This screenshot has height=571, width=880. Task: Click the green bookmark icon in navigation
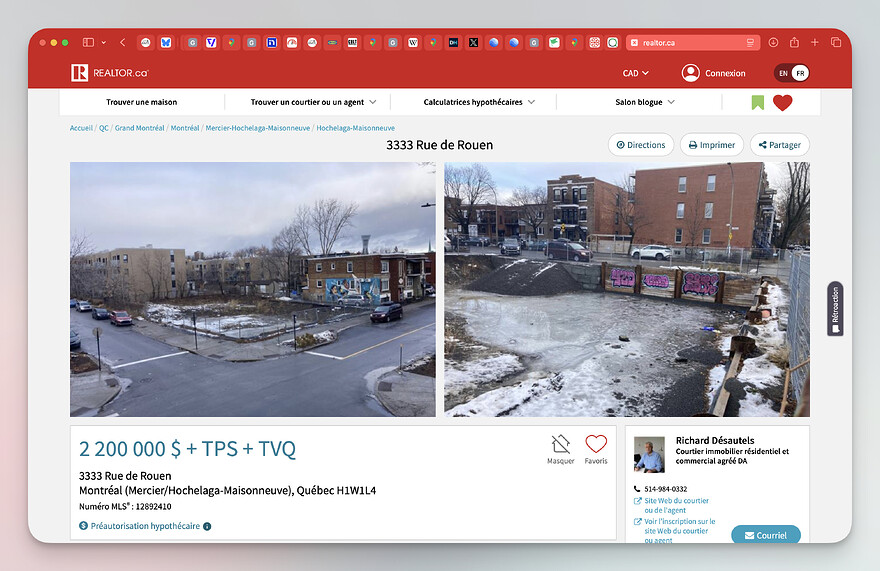[x=758, y=102]
